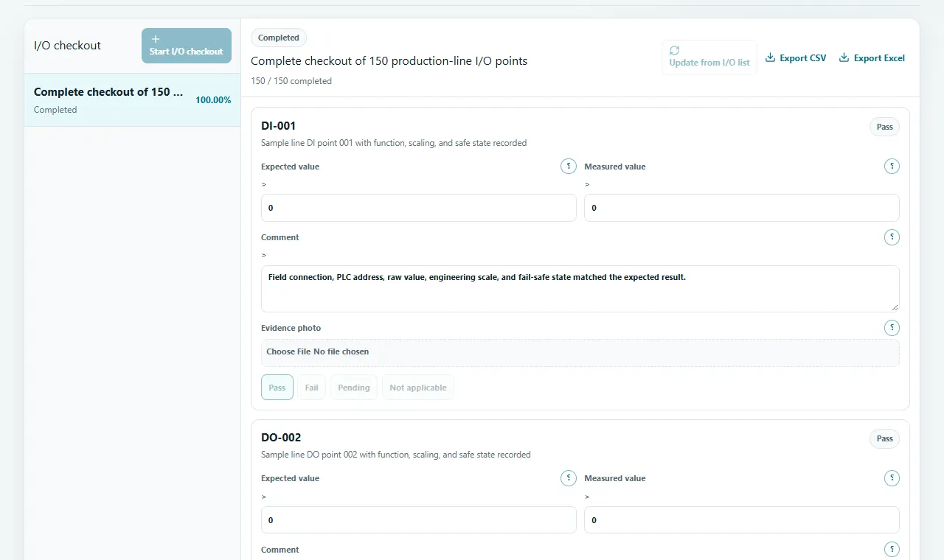Click Choose File for DI-001 evidence photo
Image resolution: width=944 pixels, height=560 pixels.
288,352
